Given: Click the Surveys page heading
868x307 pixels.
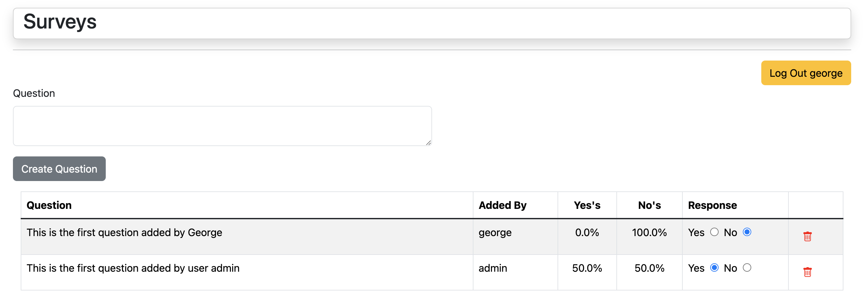Looking at the screenshot, I should click(60, 22).
